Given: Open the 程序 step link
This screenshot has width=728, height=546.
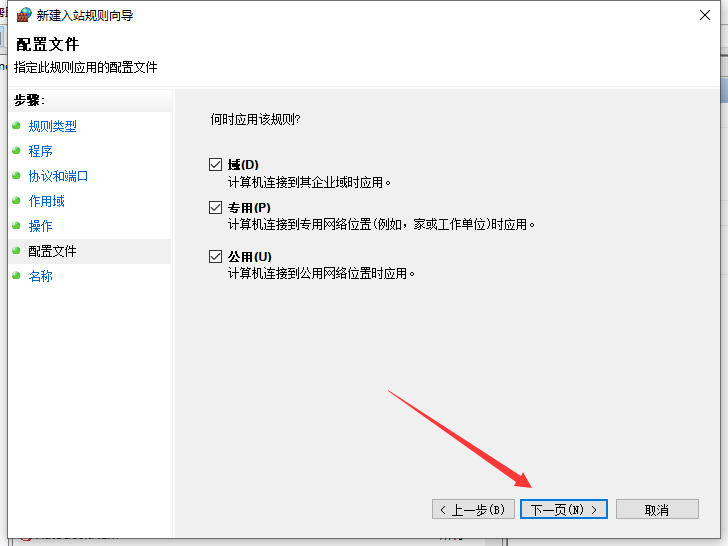Looking at the screenshot, I should pyautogui.click(x=40, y=151).
